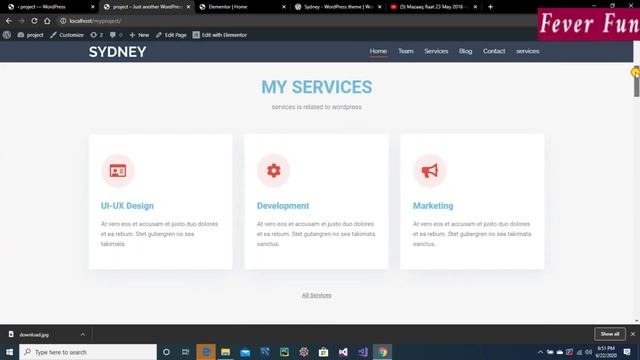The width and height of the screenshot is (640, 360).
Task: Click the updates counter in admin bar
Action: coord(97,35)
